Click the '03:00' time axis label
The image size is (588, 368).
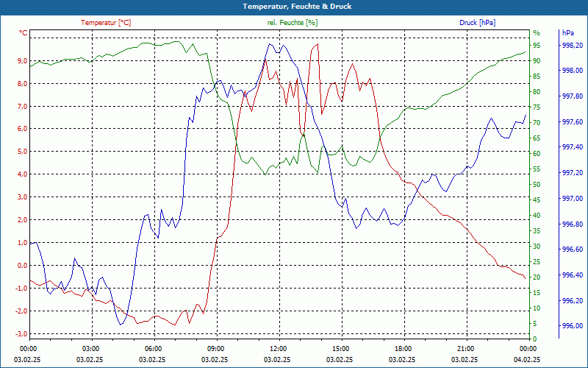(90, 348)
